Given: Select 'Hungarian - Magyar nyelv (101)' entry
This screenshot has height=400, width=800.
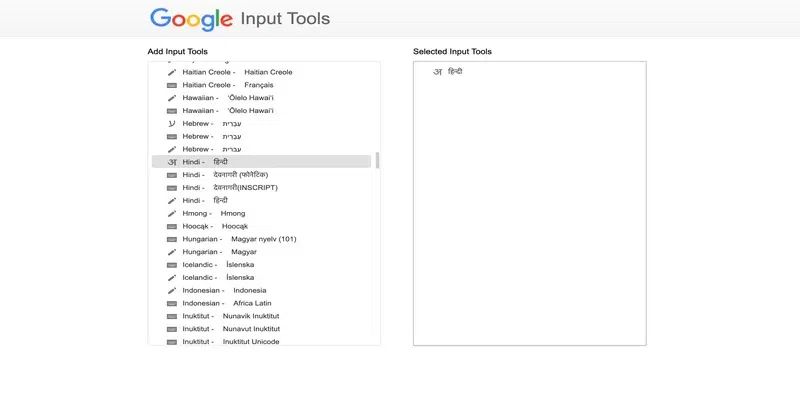Looking at the screenshot, I should (x=239, y=239).
